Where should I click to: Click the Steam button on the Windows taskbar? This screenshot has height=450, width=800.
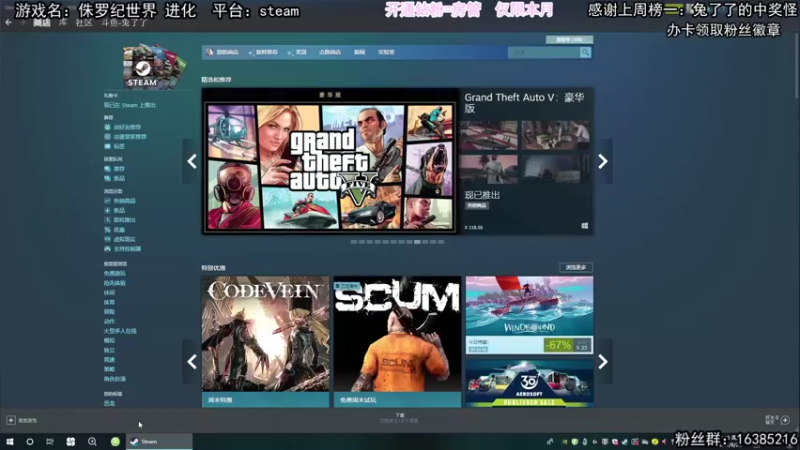(159, 442)
